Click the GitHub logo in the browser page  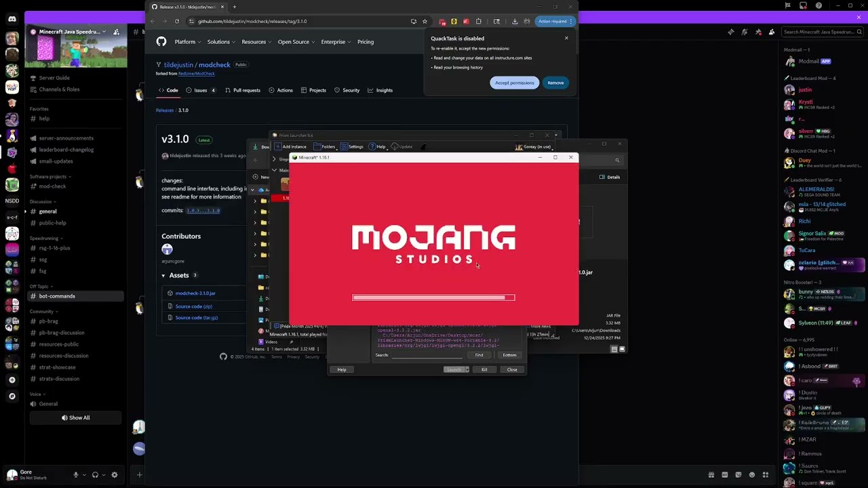click(x=161, y=42)
